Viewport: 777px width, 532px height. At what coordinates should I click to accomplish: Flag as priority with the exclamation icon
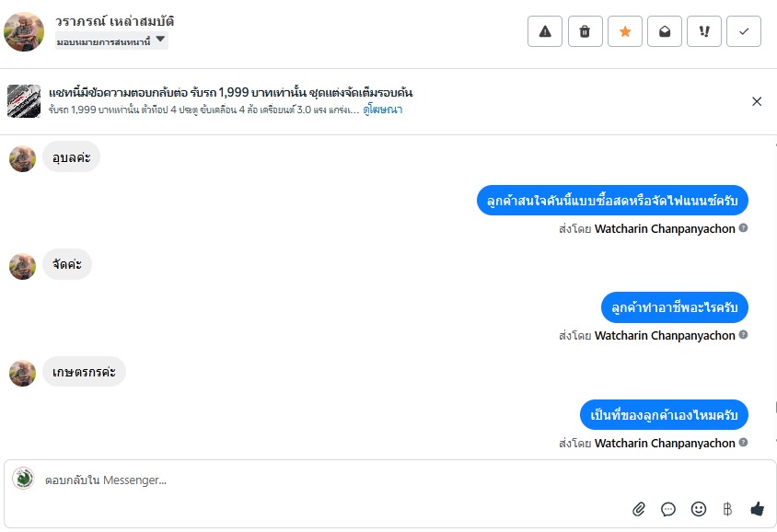coord(704,31)
